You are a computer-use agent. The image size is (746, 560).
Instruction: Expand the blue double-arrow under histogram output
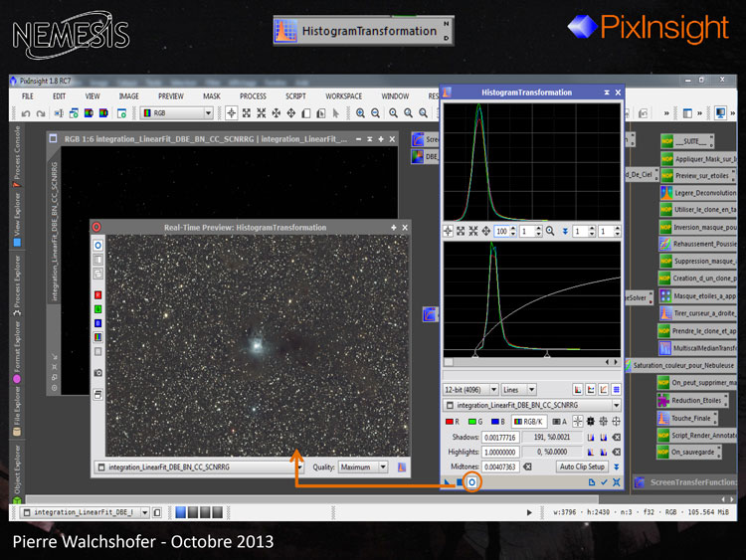(x=565, y=231)
